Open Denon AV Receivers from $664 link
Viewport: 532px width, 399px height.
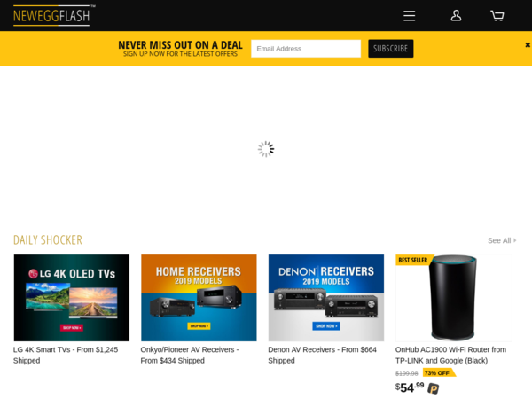click(323, 355)
